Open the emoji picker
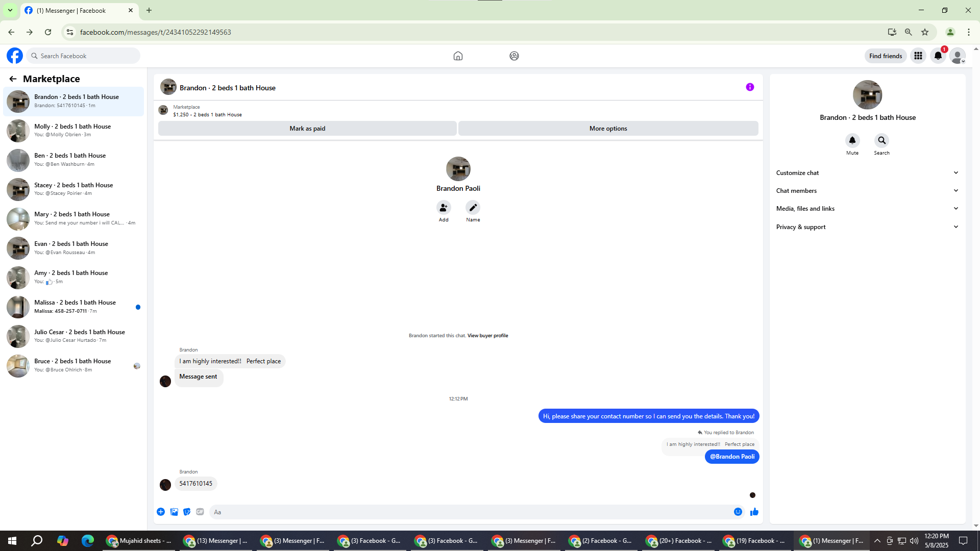This screenshot has width=980, height=551. 738,512
